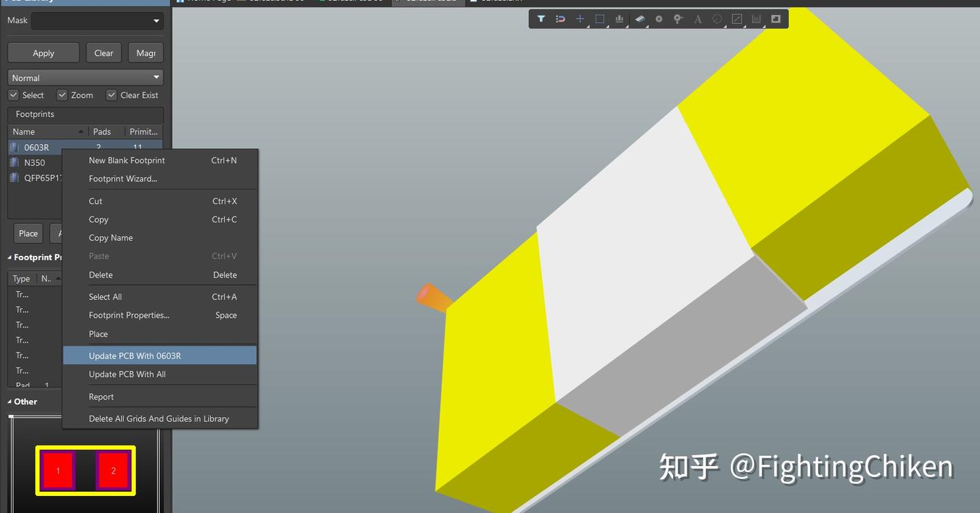Click the Place button below footprints
The height and width of the screenshot is (513, 980).
tap(29, 233)
